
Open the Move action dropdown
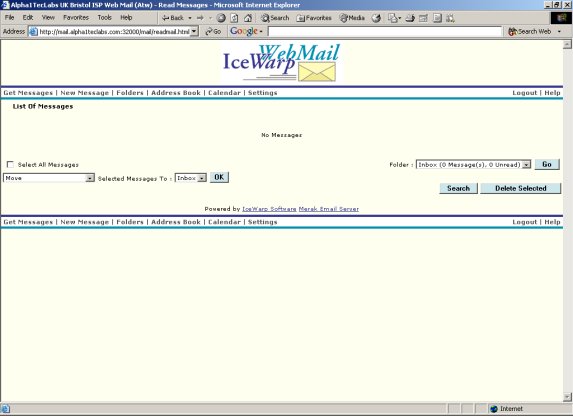[90, 178]
